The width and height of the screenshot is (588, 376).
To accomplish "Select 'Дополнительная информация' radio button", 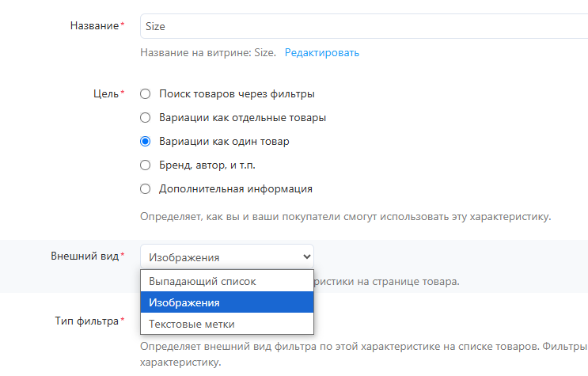I will [145, 188].
